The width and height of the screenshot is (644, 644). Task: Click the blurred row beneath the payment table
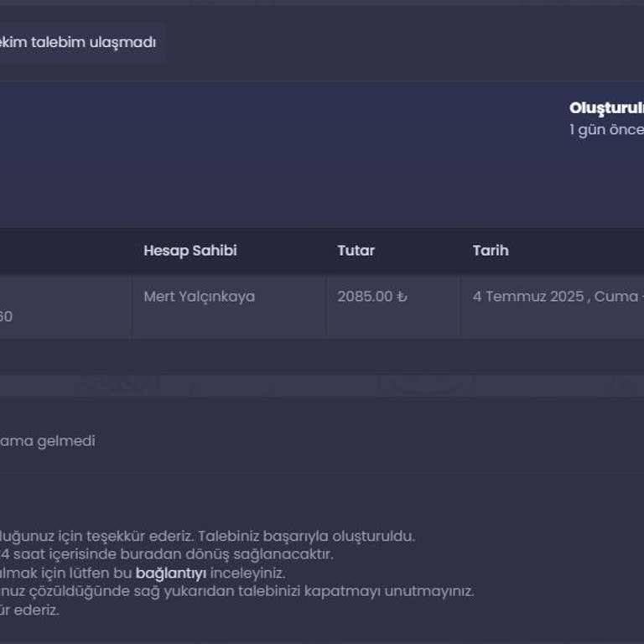click(x=322, y=385)
